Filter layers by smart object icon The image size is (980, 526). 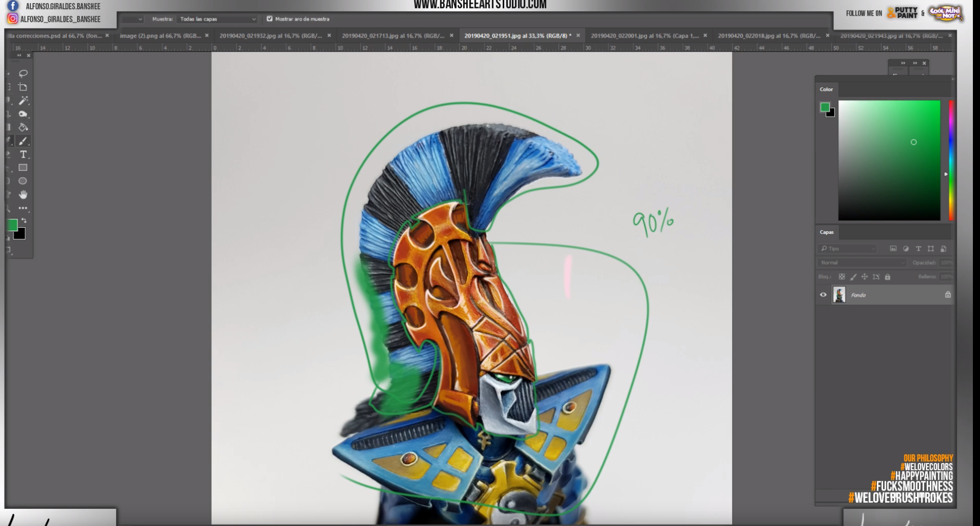click(943, 249)
